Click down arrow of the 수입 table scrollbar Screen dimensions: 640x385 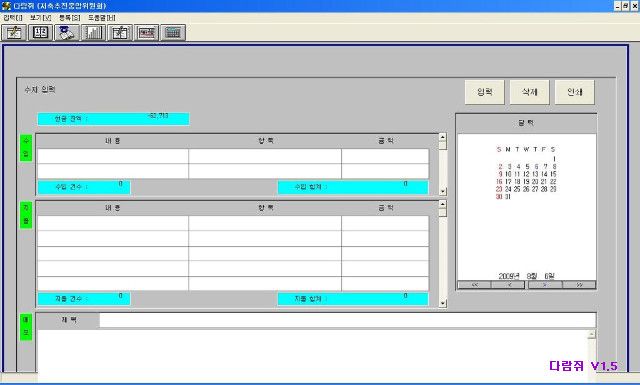click(x=442, y=191)
